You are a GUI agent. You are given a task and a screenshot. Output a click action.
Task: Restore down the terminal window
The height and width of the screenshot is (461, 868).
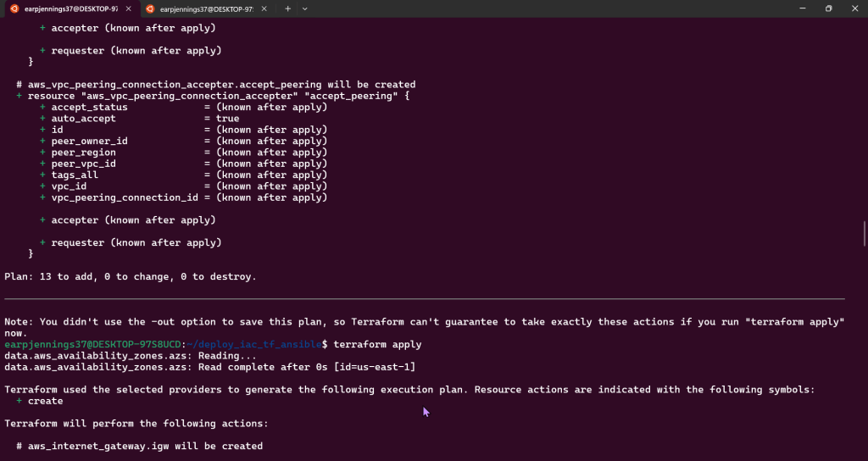coord(828,8)
